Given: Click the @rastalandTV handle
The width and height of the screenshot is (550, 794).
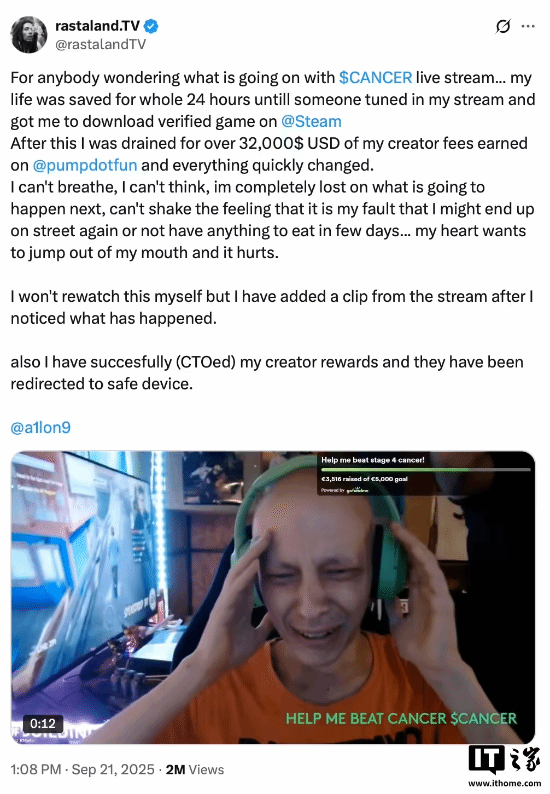Looking at the screenshot, I should point(100,45).
